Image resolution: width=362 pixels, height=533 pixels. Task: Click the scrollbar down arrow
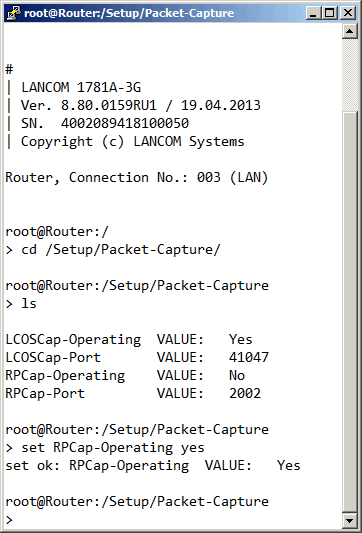(x=350, y=520)
